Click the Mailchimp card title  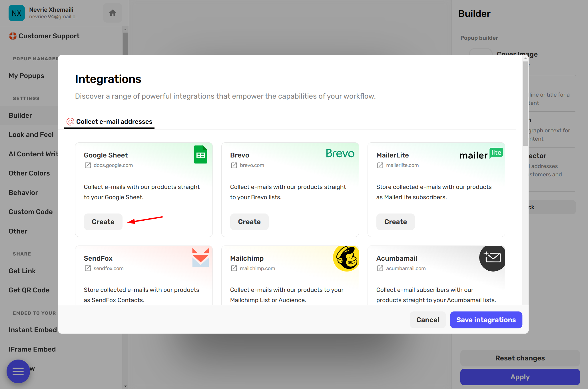coord(247,258)
